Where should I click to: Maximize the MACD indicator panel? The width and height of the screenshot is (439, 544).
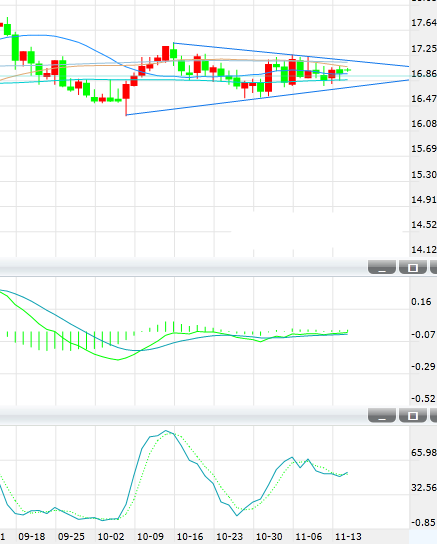coord(413,267)
